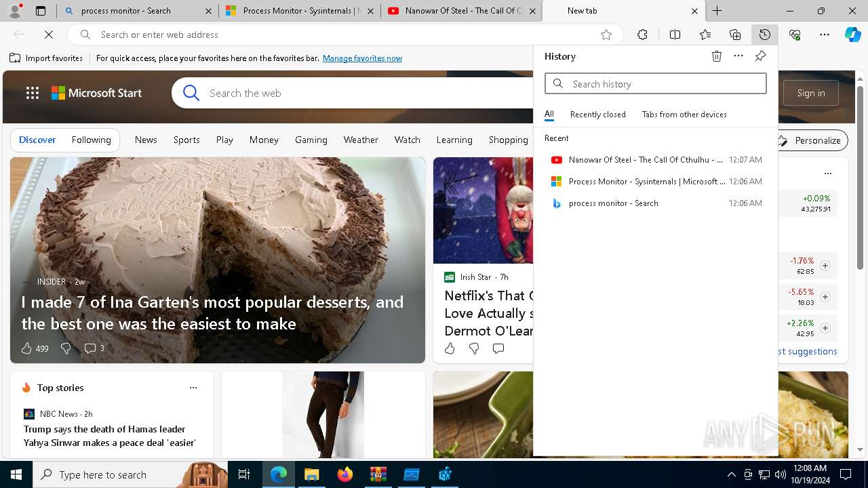Open Browser essentials heart icon
The width and height of the screenshot is (868, 488).
pos(795,35)
